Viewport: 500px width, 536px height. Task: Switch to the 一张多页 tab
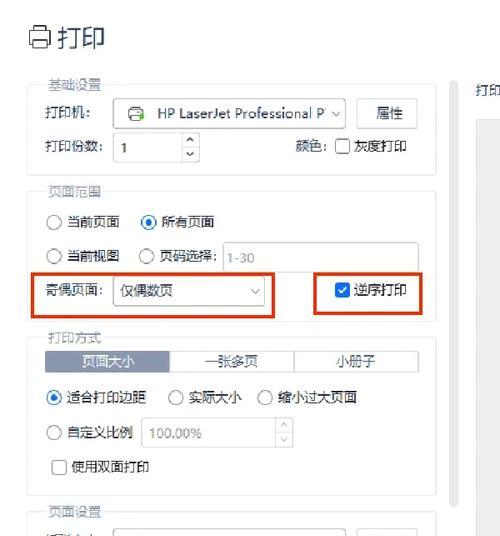click(x=231, y=361)
